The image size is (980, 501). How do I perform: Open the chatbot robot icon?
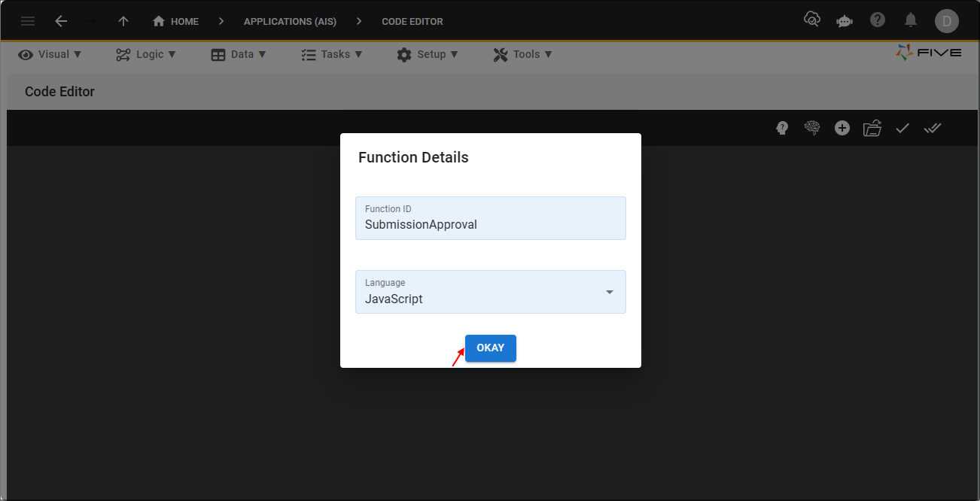[x=844, y=20]
